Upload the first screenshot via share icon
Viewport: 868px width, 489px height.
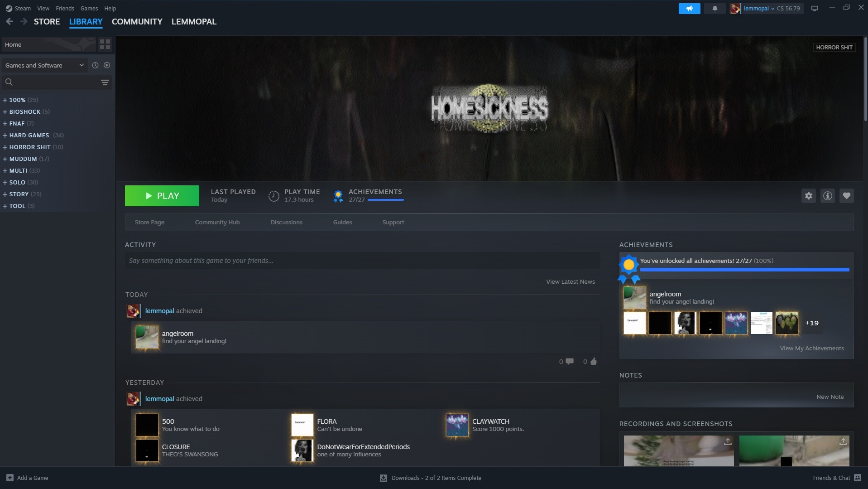728,441
